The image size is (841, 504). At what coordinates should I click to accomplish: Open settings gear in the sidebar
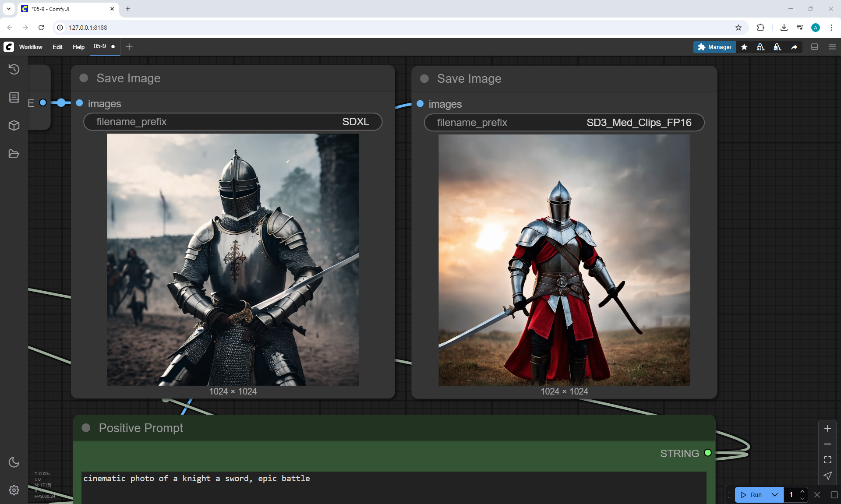tap(14, 490)
